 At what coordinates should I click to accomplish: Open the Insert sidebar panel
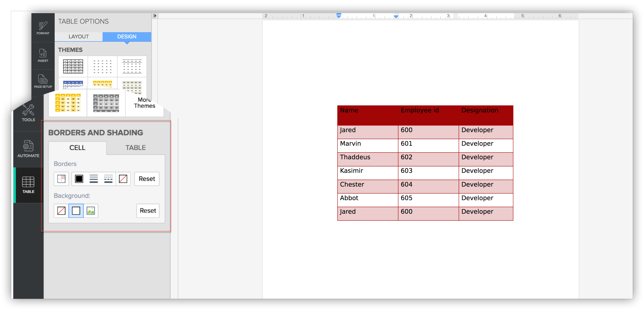(x=43, y=55)
